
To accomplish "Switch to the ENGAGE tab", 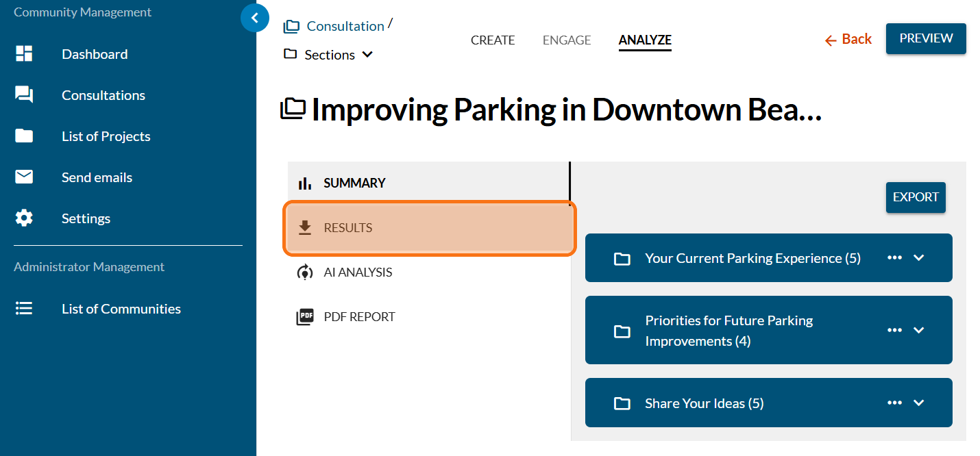I will 567,40.
